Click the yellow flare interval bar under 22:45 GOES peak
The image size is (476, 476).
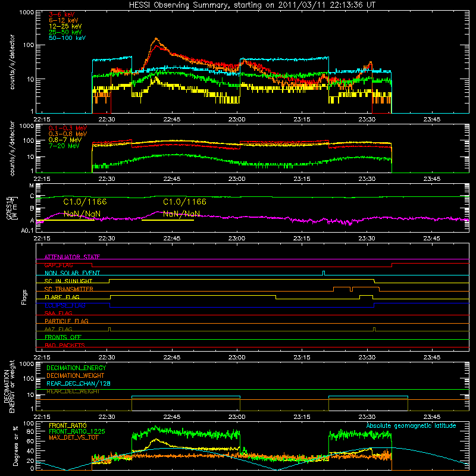tap(168, 220)
